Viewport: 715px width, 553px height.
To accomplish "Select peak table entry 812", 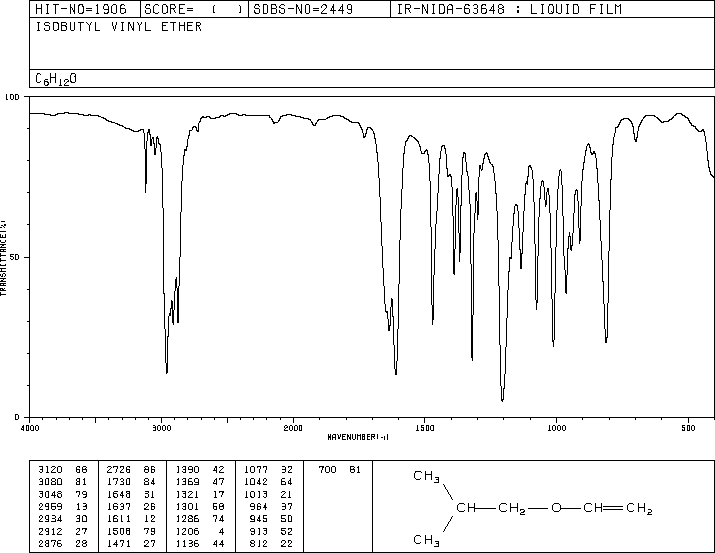I will (x=259, y=544).
